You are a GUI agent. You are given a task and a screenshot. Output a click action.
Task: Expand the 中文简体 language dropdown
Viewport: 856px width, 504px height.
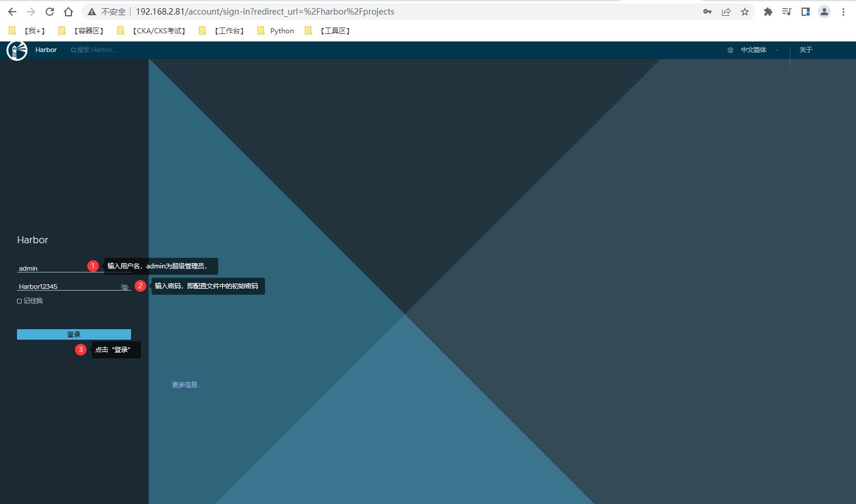coord(759,50)
